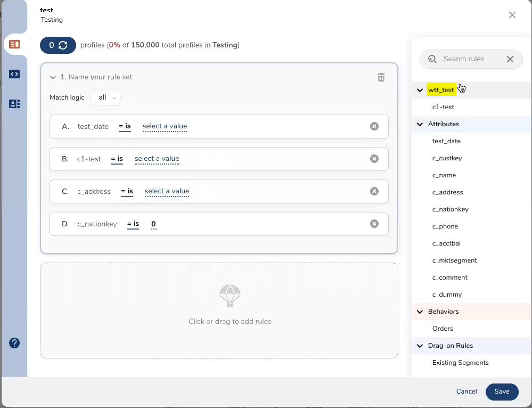
Task: Collapse the Behaviors section
Action: click(x=420, y=312)
